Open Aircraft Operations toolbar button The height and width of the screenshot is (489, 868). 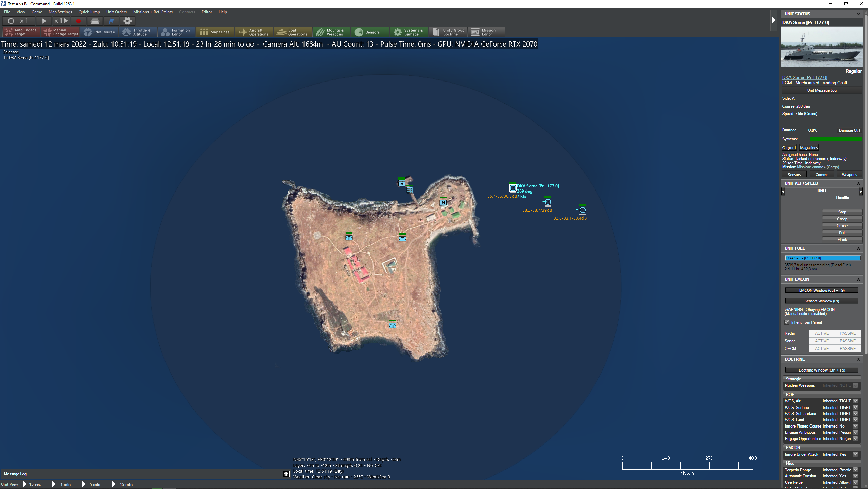coord(254,32)
